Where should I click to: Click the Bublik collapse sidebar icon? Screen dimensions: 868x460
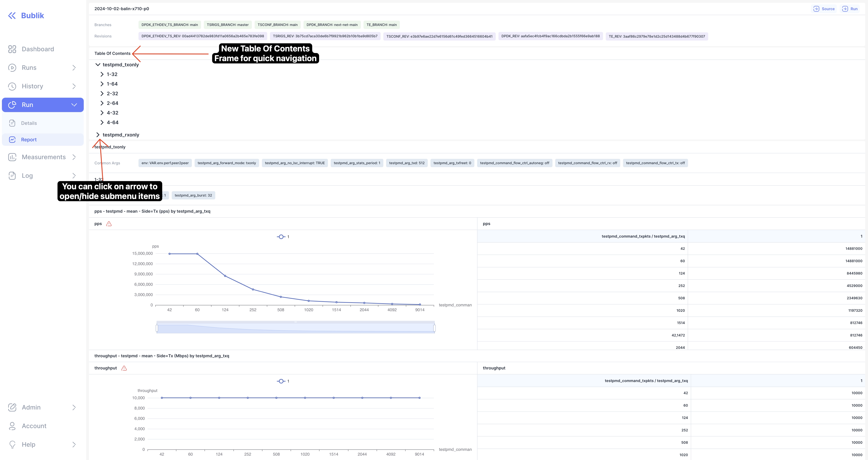[x=12, y=15]
